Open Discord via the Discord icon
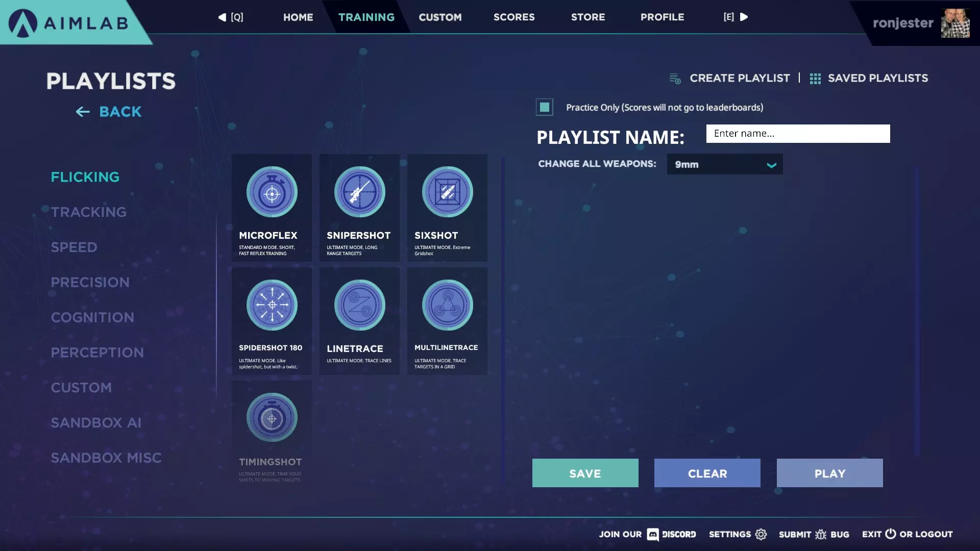 tap(652, 534)
